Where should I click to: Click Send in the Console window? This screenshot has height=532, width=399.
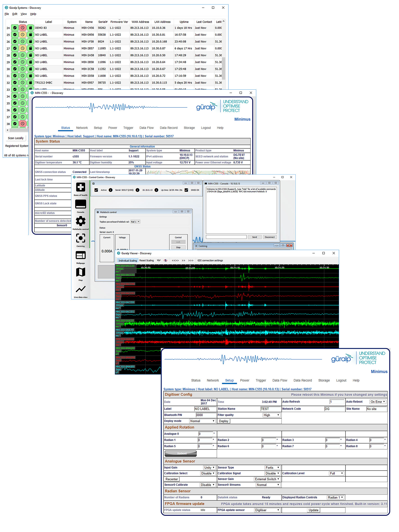254,237
